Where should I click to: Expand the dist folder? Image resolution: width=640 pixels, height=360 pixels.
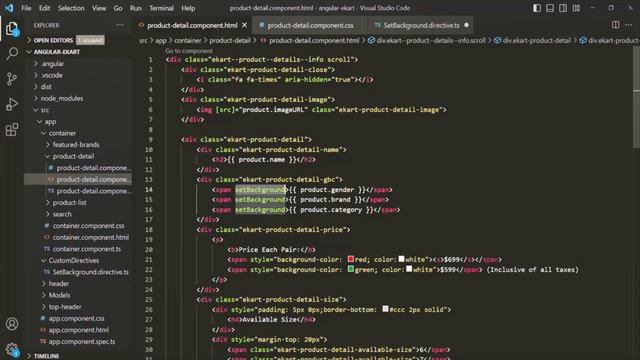pyautogui.click(x=46, y=87)
